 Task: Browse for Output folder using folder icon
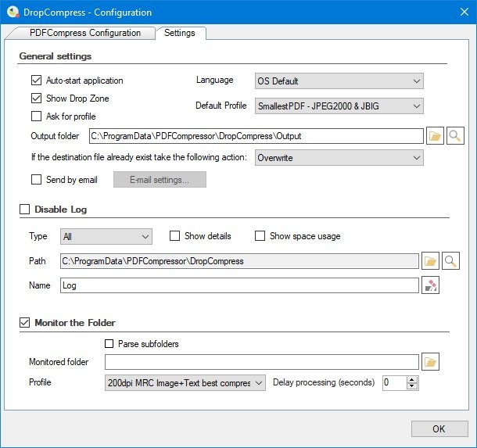[436, 136]
